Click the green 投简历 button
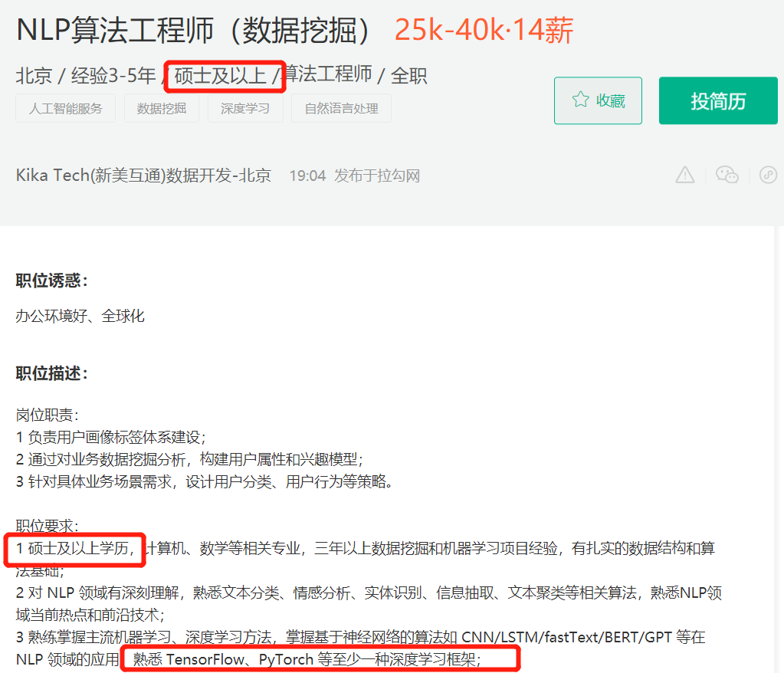The image size is (784, 673). (718, 100)
